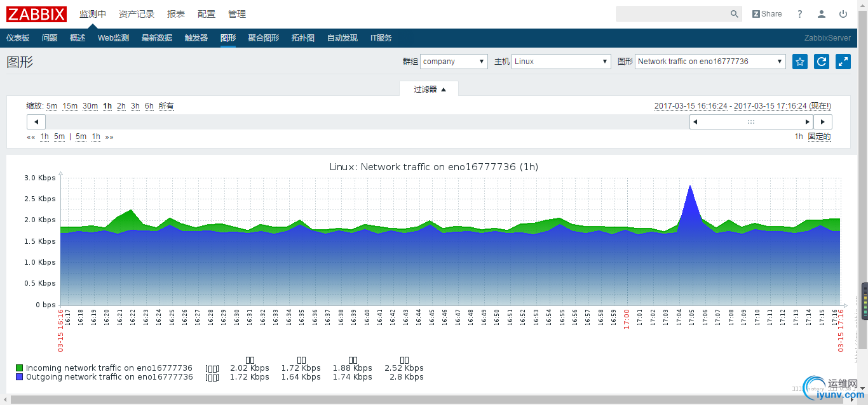Click the logout power icon

[x=843, y=14]
